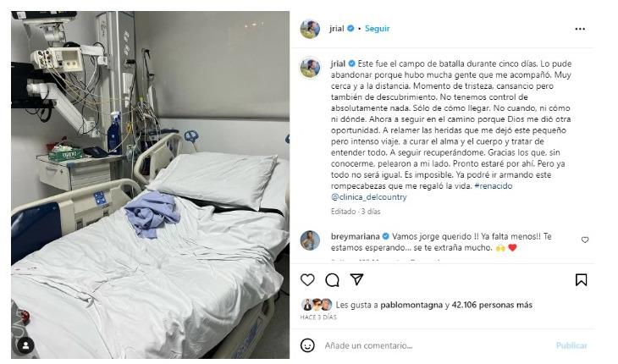The width and height of the screenshot is (618, 364).
Task: Click the hospital bed photo
Action: (x=150, y=185)
